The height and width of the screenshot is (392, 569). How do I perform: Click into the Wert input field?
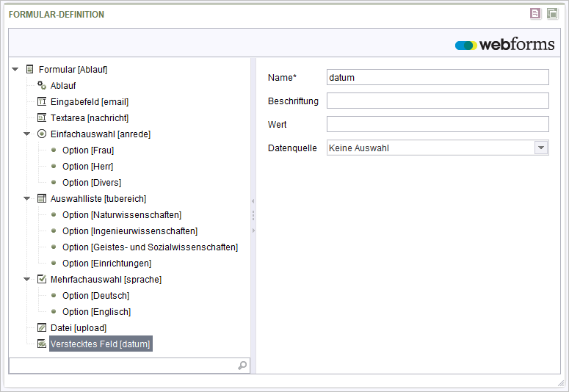438,124
